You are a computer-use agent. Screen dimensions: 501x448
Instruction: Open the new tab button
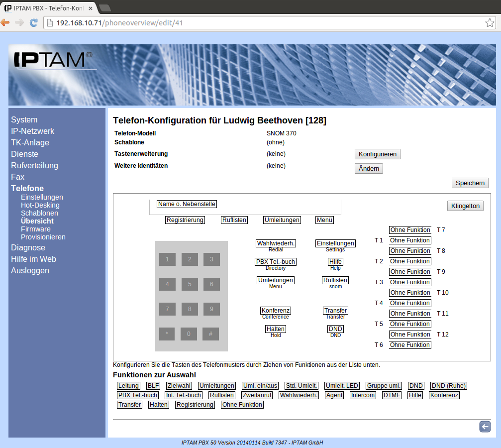[x=105, y=7]
